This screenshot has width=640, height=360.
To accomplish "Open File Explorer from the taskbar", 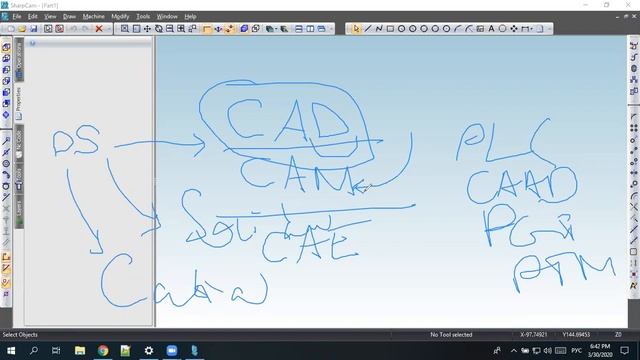I will (80, 351).
